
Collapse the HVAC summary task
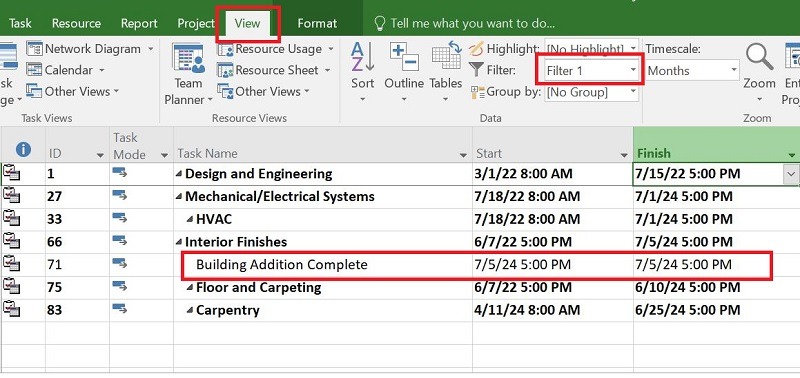(189, 219)
